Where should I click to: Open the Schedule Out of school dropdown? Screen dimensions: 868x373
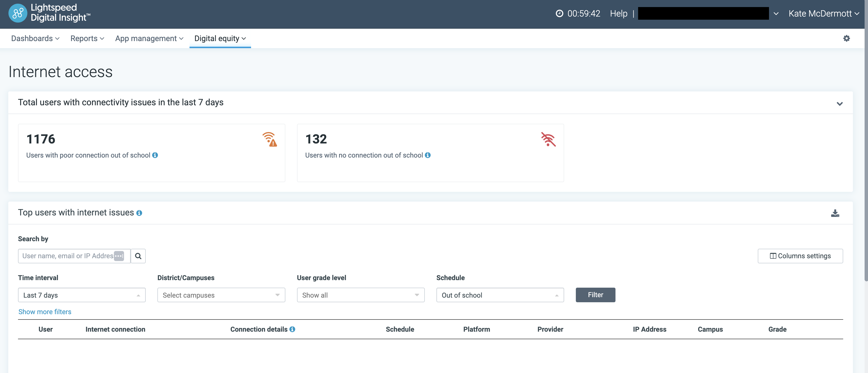500,295
